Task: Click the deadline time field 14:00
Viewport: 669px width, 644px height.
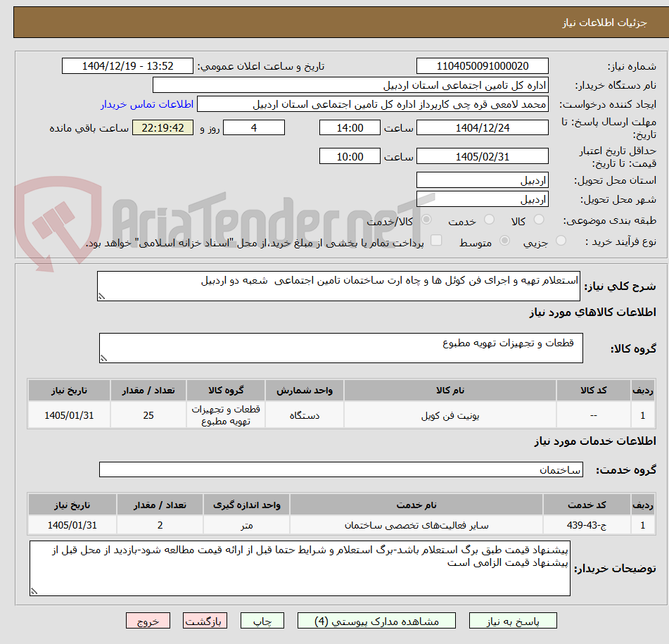Action: [x=350, y=127]
